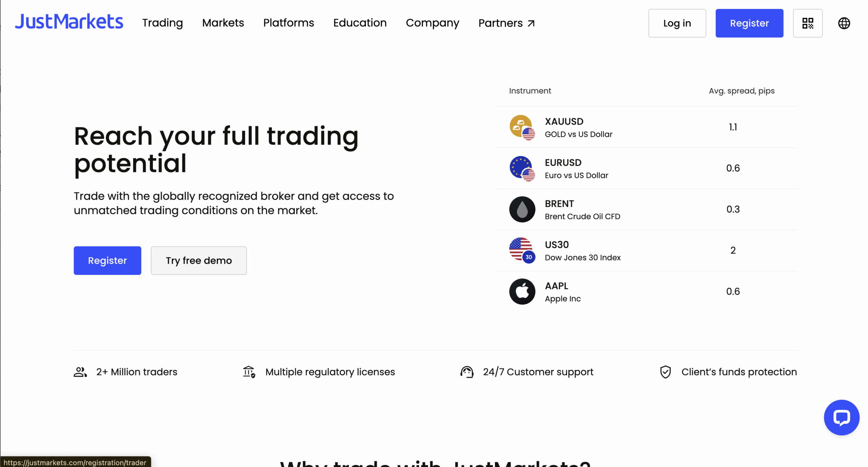Expand the Platforms menu
This screenshot has width=868, height=467.
coord(289,23)
